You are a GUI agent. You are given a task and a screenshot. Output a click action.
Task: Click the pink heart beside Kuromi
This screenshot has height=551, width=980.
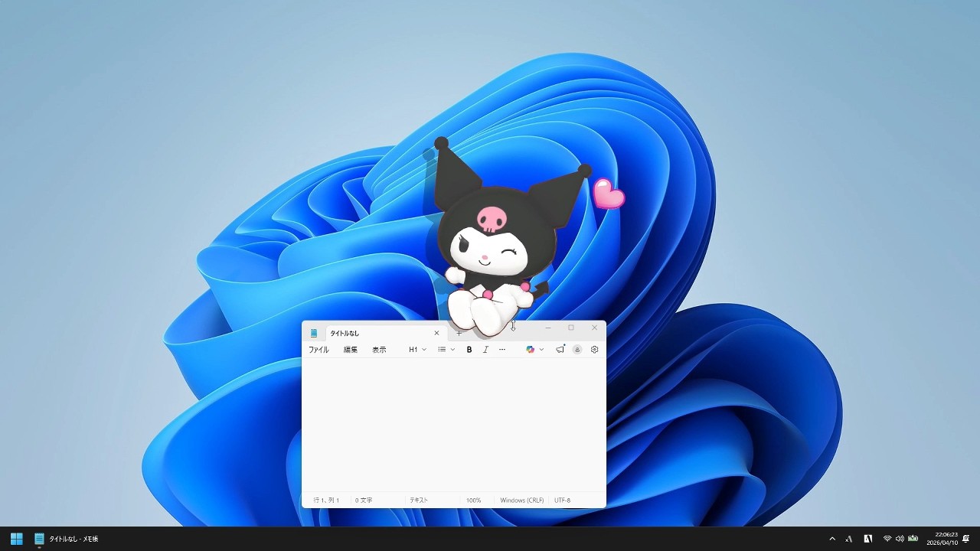(x=609, y=194)
